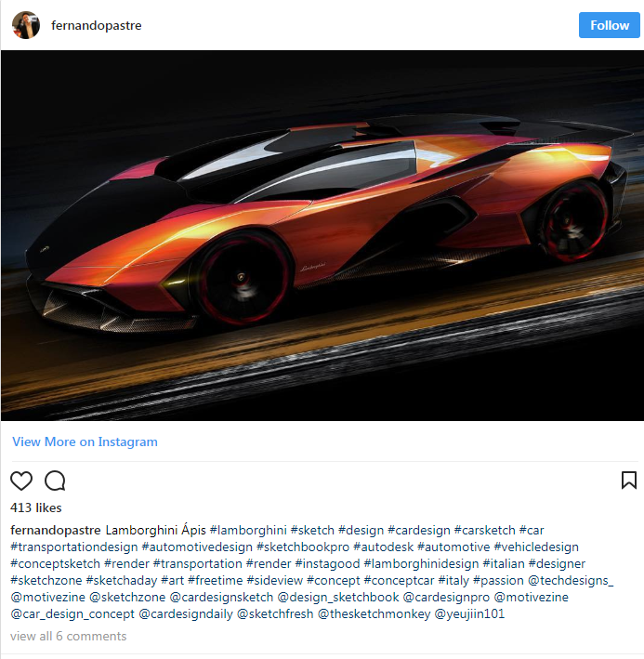Visit the @techdesigns_ mention

[571, 580]
